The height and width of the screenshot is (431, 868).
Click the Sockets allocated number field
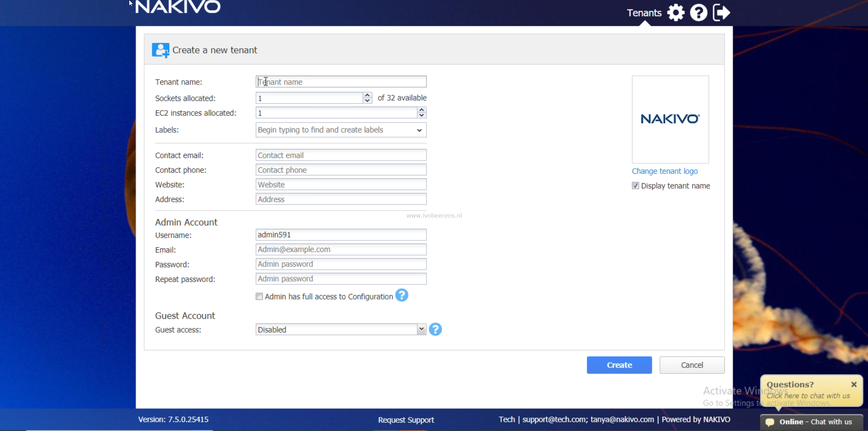pyautogui.click(x=309, y=98)
